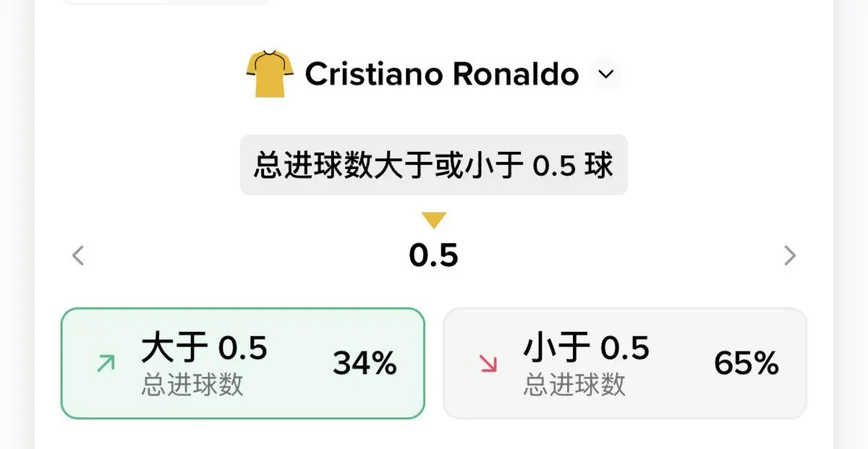This screenshot has width=868, height=449.
Task: Go to next goal line with right chevron
Action: pyautogui.click(x=790, y=255)
